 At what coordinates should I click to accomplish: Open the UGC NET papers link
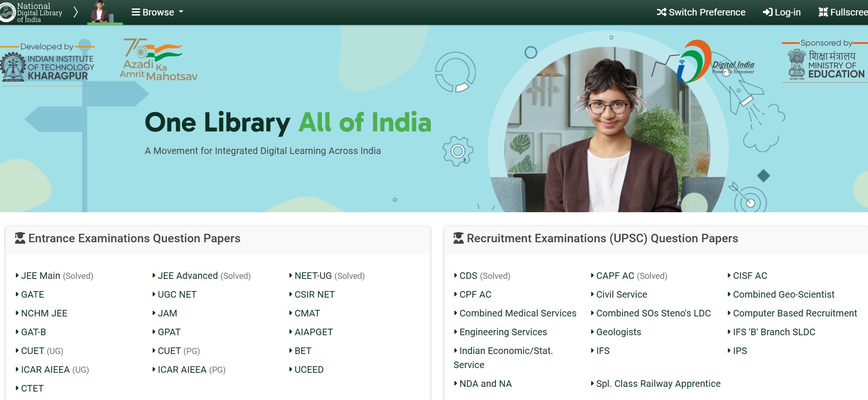point(177,294)
